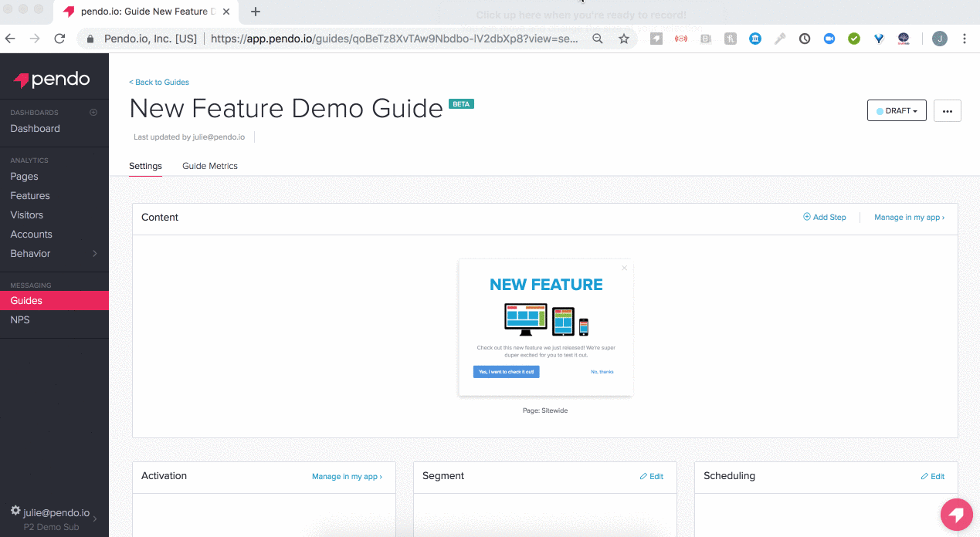980x537 pixels.
Task: Click the blue Y-shaped extension icon
Action: coord(879,39)
